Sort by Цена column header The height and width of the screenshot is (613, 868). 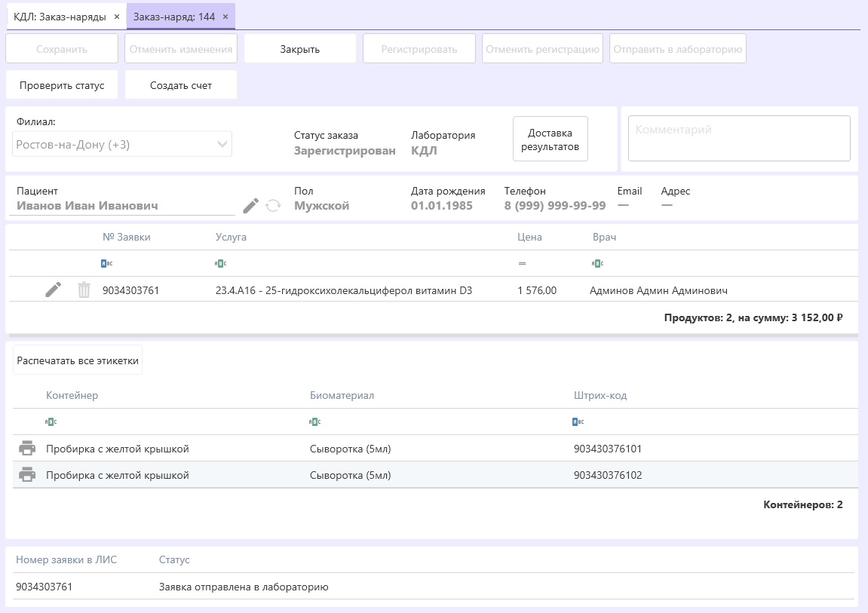tap(529, 237)
